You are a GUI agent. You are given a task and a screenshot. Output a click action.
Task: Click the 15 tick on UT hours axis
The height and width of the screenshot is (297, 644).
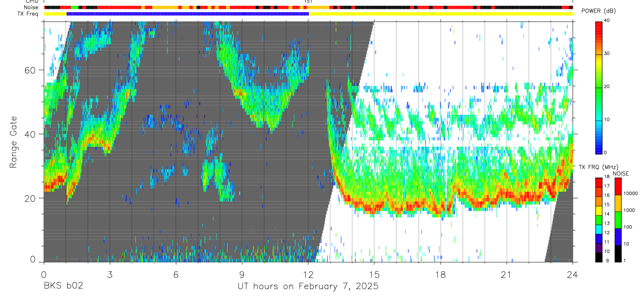374,274
